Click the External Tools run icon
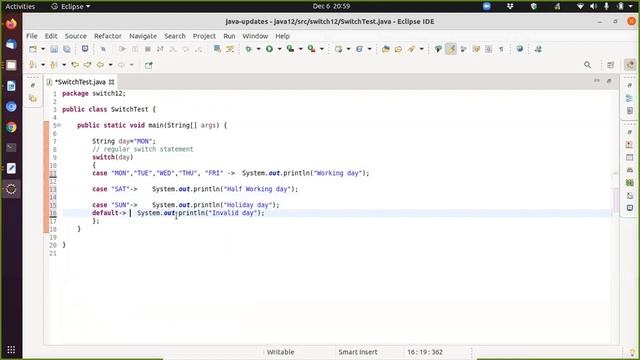Viewport: 640px width, 360px height. pos(311,49)
